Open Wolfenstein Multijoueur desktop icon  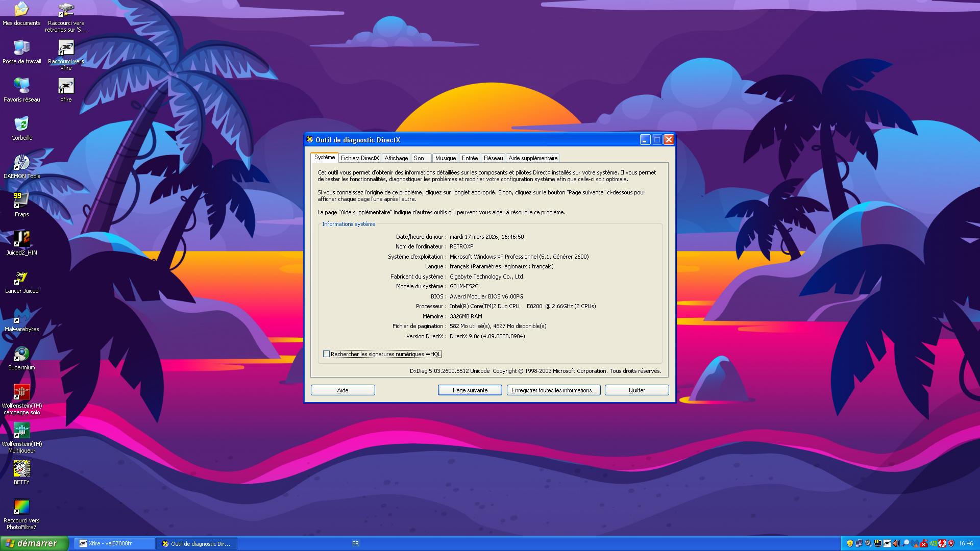[21, 431]
